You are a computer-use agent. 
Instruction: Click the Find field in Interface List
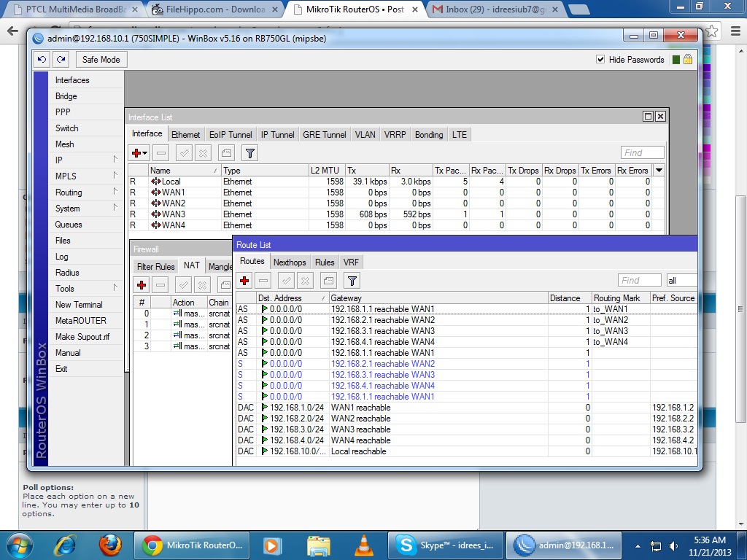642,152
